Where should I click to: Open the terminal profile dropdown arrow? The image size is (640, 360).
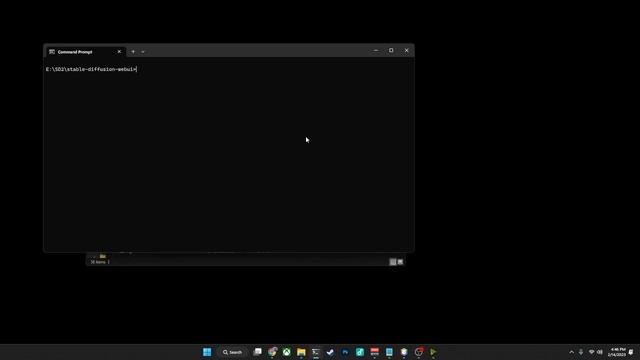(x=143, y=52)
